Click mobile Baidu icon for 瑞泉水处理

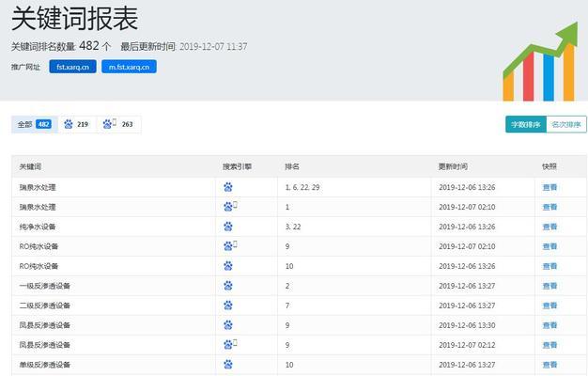pyautogui.click(x=229, y=207)
